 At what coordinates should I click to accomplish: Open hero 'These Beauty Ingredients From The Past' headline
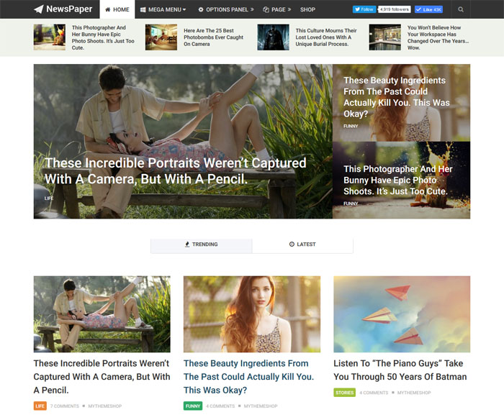[396, 97]
